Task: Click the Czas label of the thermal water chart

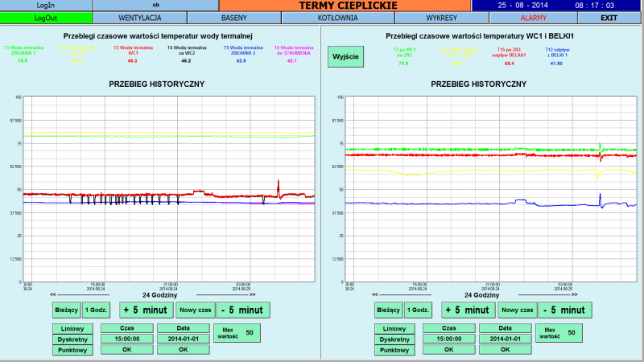Action: pyautogui.click(x=127, y=328)
